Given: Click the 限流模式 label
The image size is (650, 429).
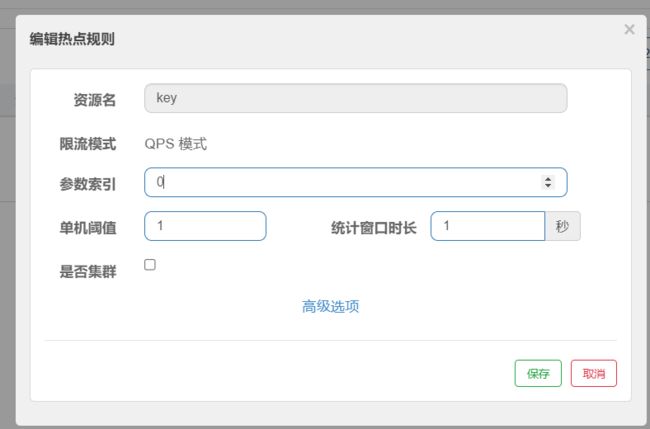Looking at the screenshot, I should [88, 144].
